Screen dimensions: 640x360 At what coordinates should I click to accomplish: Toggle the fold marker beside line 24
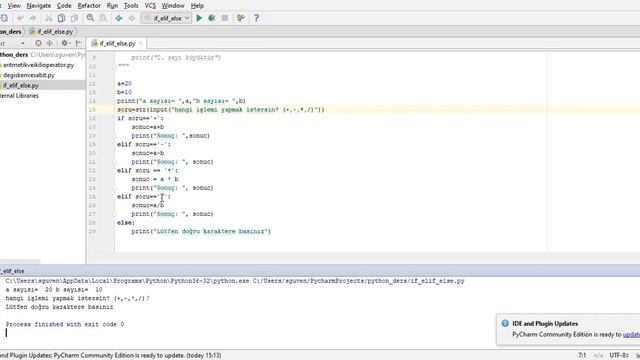point(115,188)
